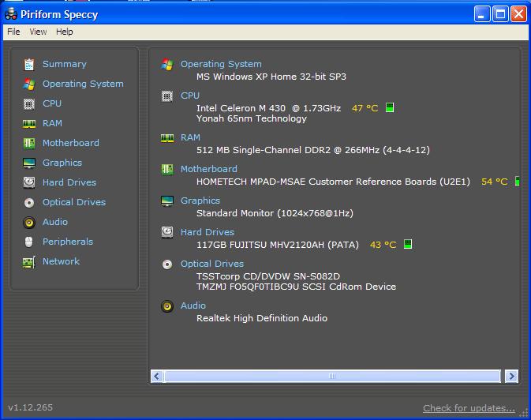Click the 43 °C hard drive temperature value
This screenshot has width=531, height=420.
[x=383, y=245]
